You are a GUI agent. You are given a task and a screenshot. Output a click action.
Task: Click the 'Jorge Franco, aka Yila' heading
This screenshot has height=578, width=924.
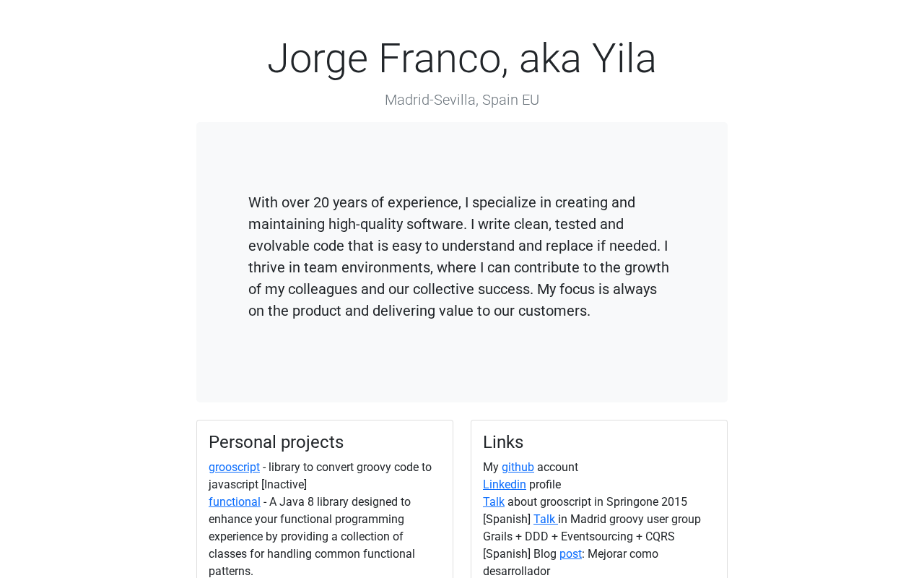(462, 58)
